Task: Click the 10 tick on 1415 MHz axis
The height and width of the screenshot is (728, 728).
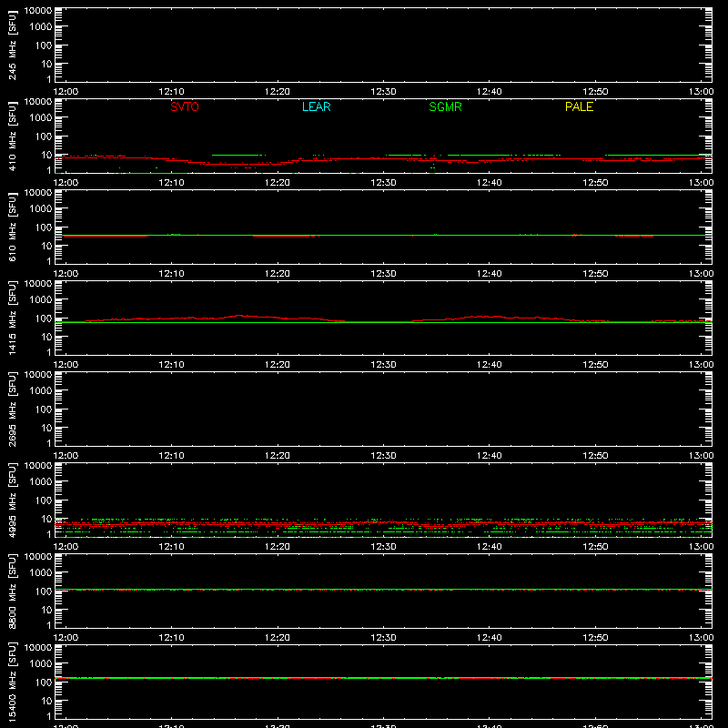Action: pos(47,337)
